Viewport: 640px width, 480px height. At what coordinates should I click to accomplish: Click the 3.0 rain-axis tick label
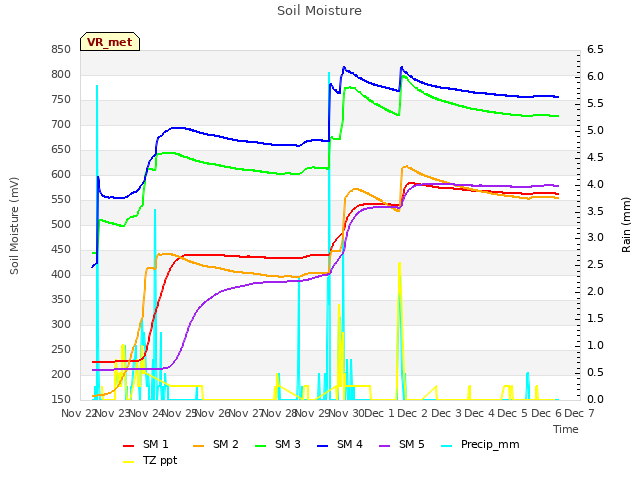595,238
